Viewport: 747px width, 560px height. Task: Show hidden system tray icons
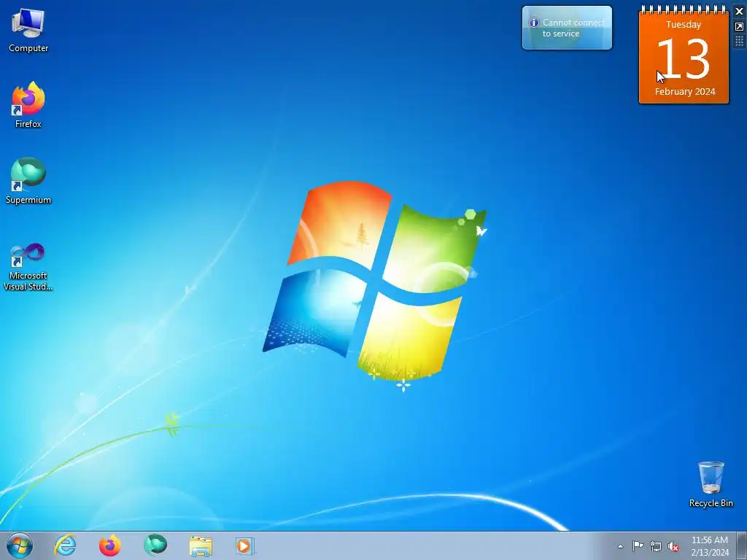(x=620, y=546)
